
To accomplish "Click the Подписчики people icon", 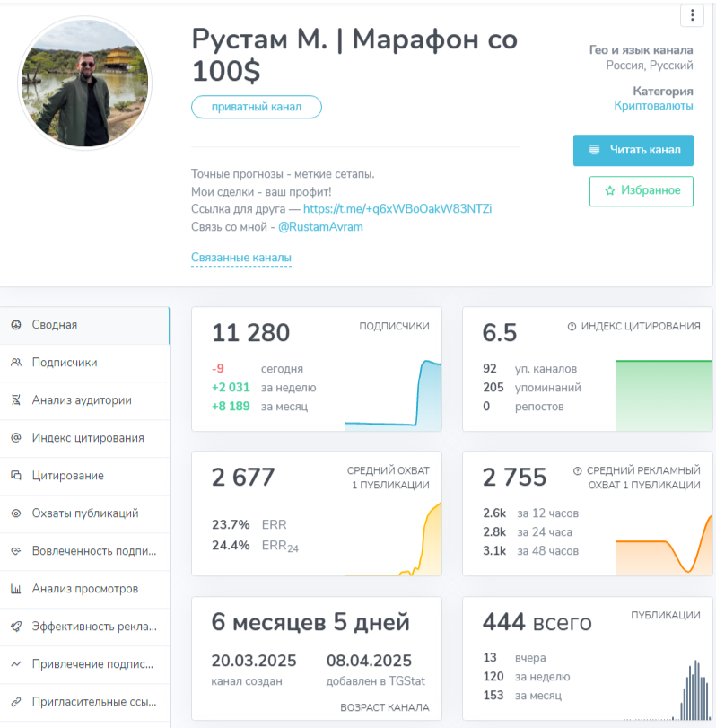I will tap(16, 363).
